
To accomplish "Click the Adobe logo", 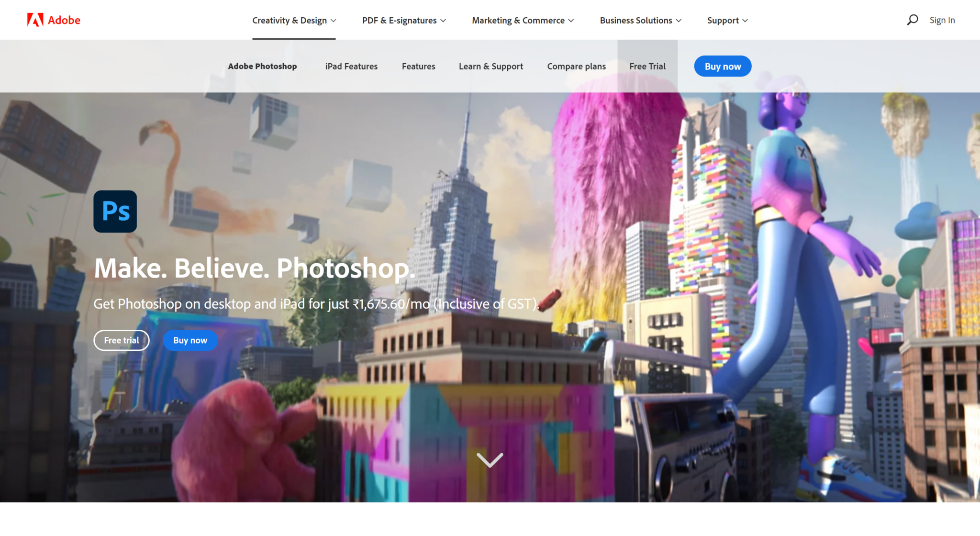I will (x=53, y=20).
